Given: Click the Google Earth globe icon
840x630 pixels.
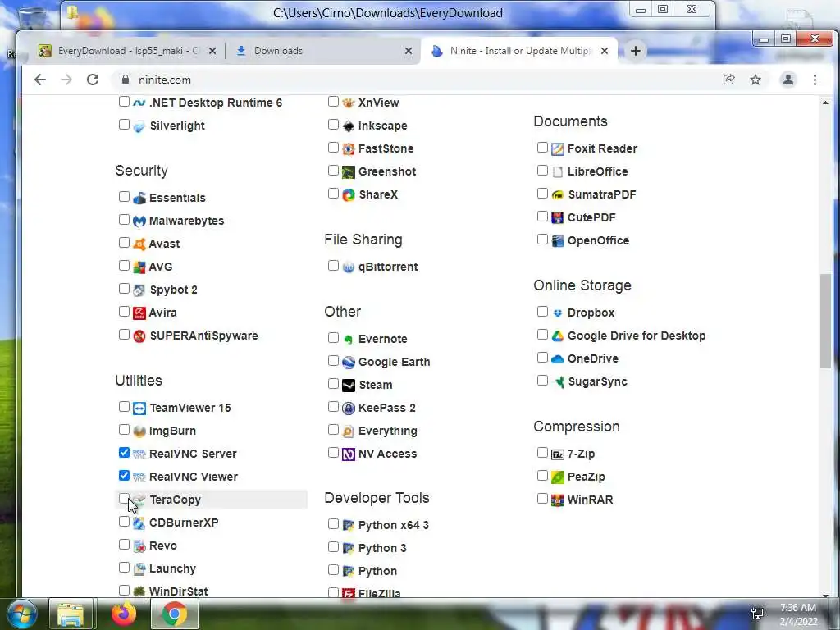Looking at the screenshot, I should [x=348, y=362].
